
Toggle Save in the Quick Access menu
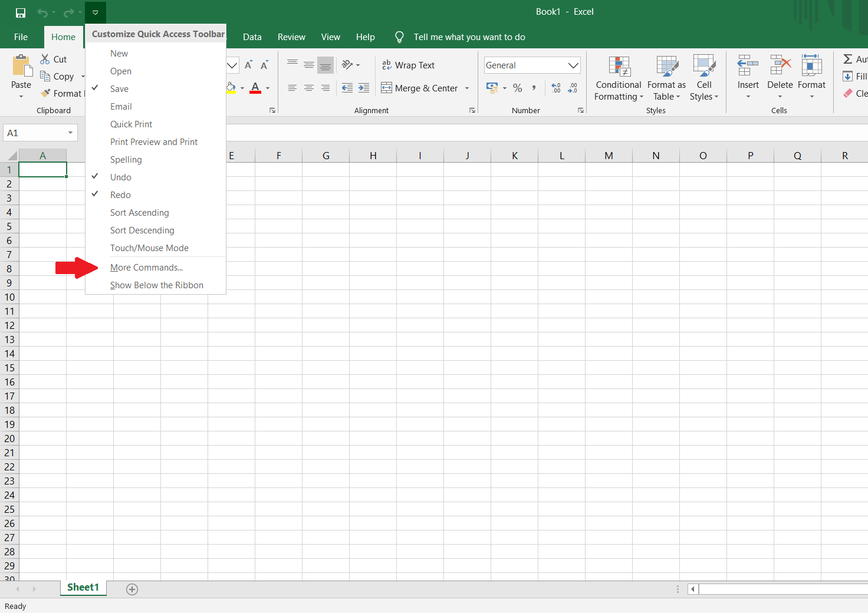(120, 88)
